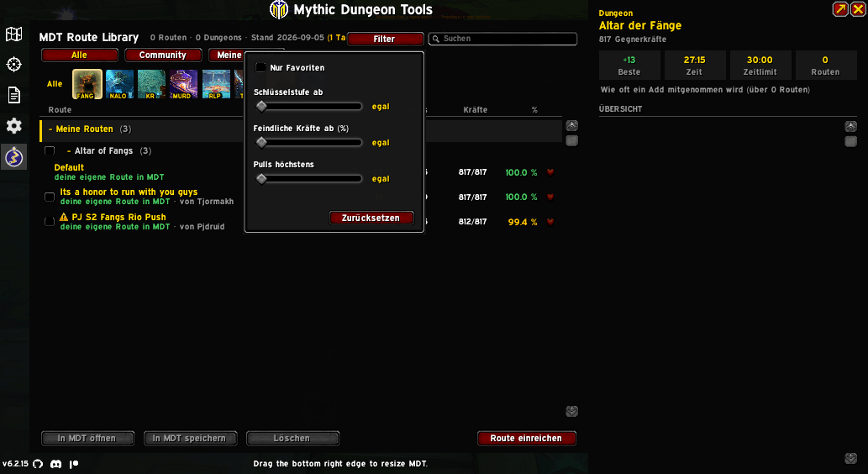Screen dimensions: 868x474
Task: Sort by the Route column header
Action: tap(60, 109)
